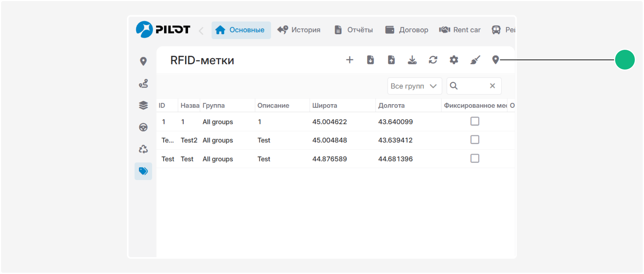Click the download tray icon in RFID toolbar
The height and width of the screenshot is (274, 644).
(412, 60)
